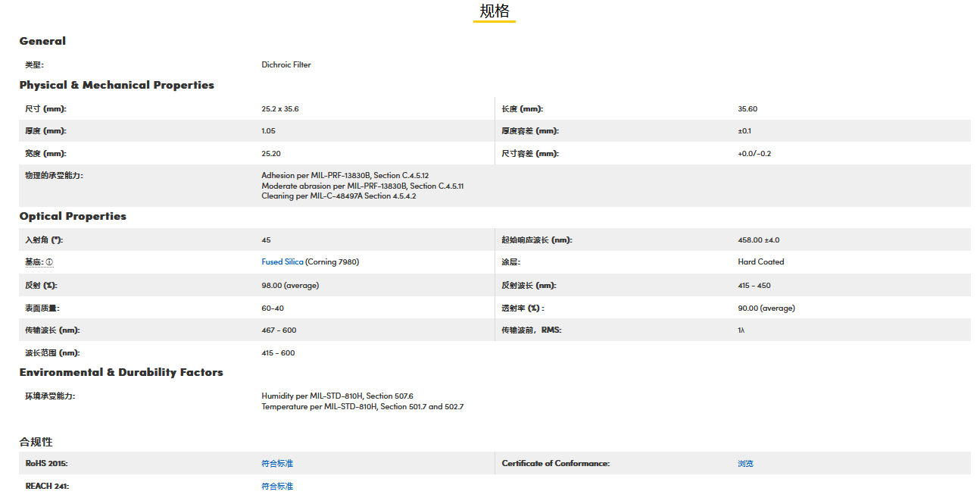
Task: Click the Hard Coated coating value
Action: pos(761,262)
